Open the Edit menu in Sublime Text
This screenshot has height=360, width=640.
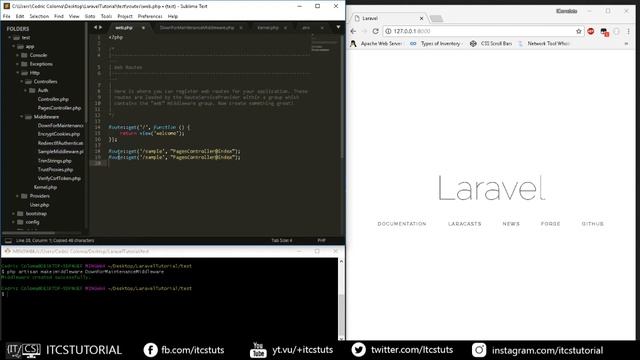coord(20,16)
